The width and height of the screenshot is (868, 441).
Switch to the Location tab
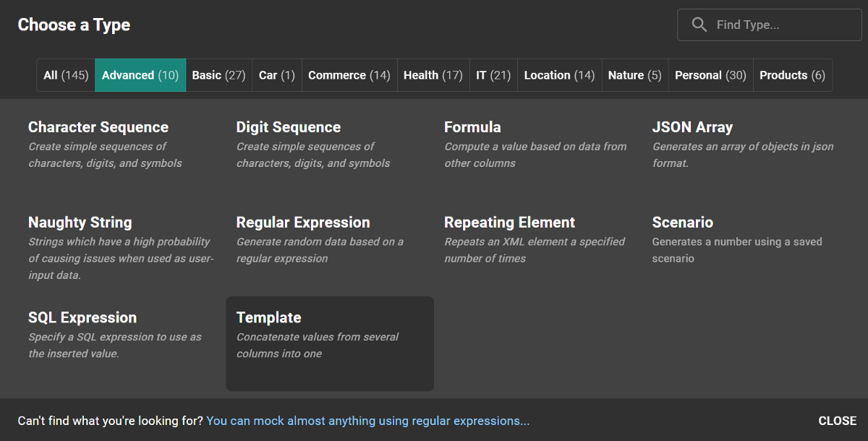559,75
